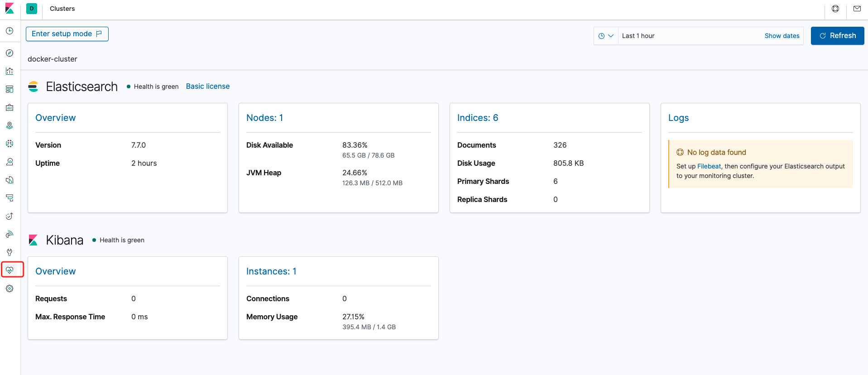Open Kibana Overview link

tap(56, 271)
